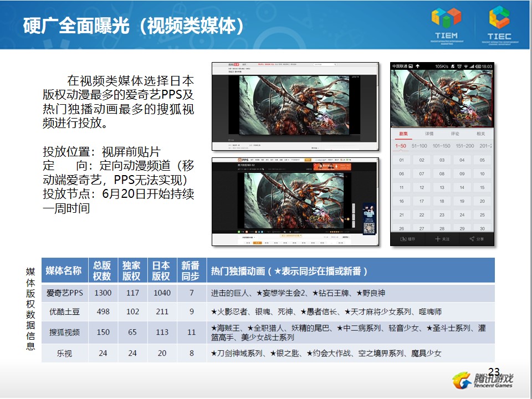Click the 刀剑神域系列 anime list cell
This screenshot has height=399, width=532.
point(351,353)
